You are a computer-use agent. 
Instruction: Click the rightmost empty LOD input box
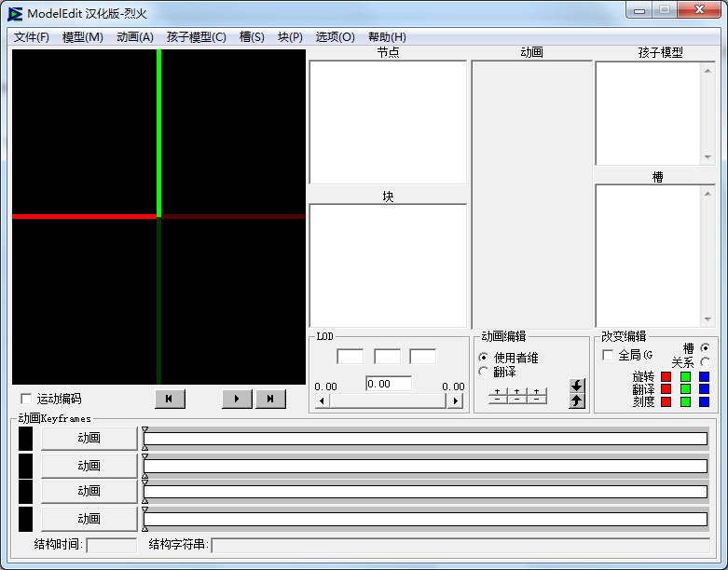point(422,357)
